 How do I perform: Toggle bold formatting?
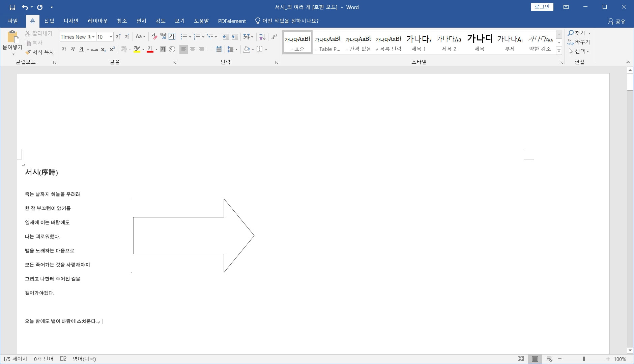pos(64,49)
